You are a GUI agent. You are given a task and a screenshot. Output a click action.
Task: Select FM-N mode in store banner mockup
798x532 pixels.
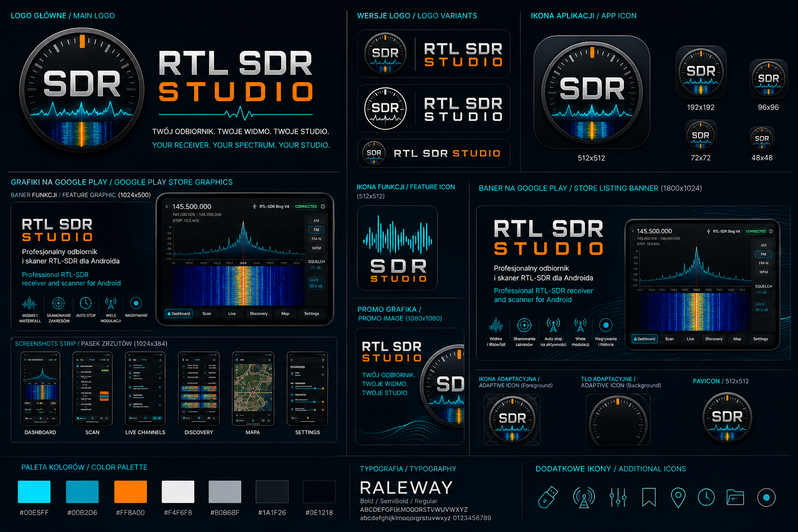coord(763,263)
